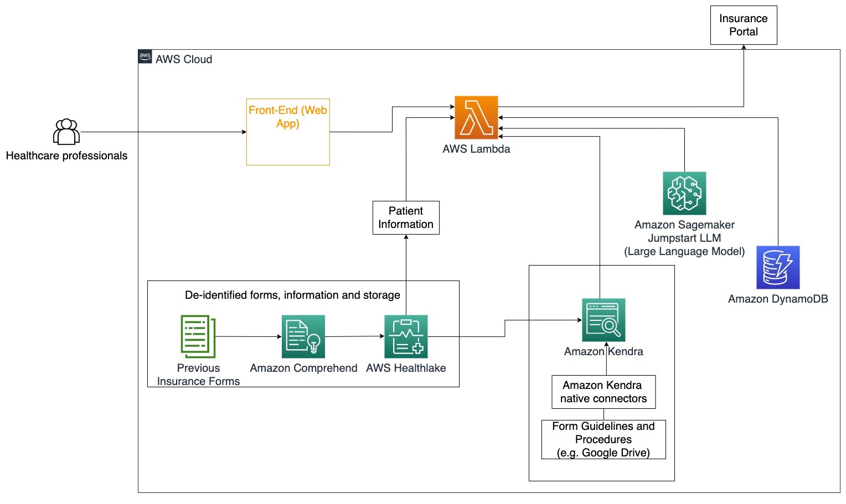Select the Patient Information box

406,217
